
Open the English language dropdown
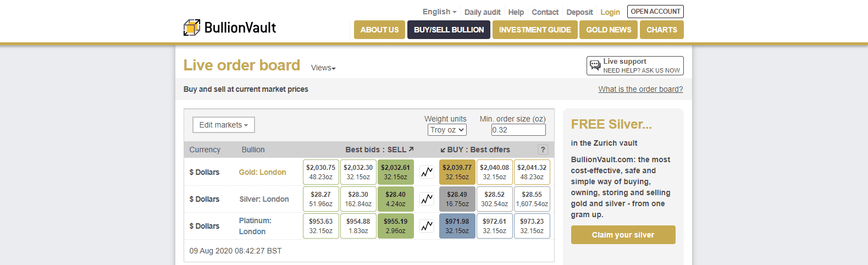pos(439,12)
